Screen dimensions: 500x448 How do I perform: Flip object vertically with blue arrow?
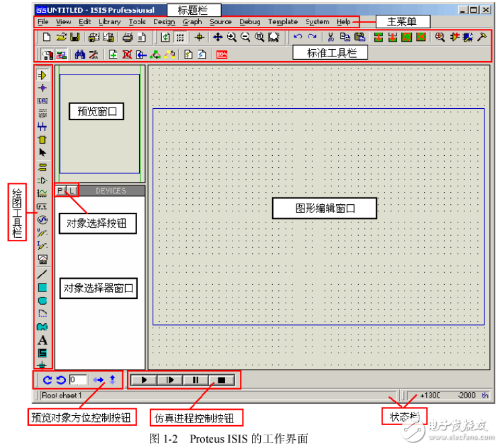pyautogui.click(x=112, y=379)
